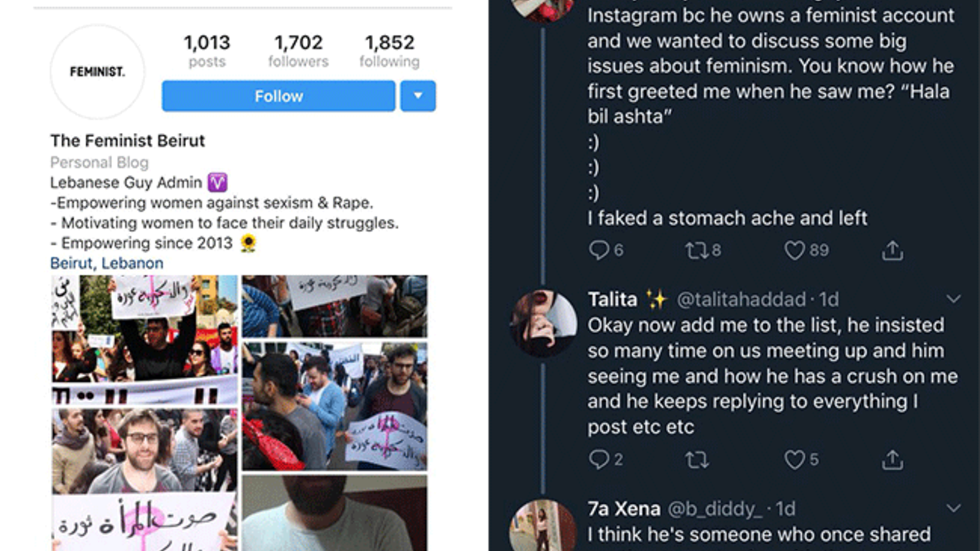Open the @talitahaddad handle
Viewport: 980px width, 551px height.
741,299
